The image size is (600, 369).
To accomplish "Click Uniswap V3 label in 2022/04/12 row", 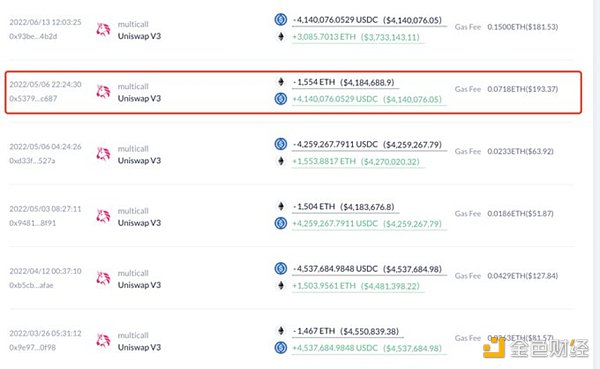I will point(139,285).
